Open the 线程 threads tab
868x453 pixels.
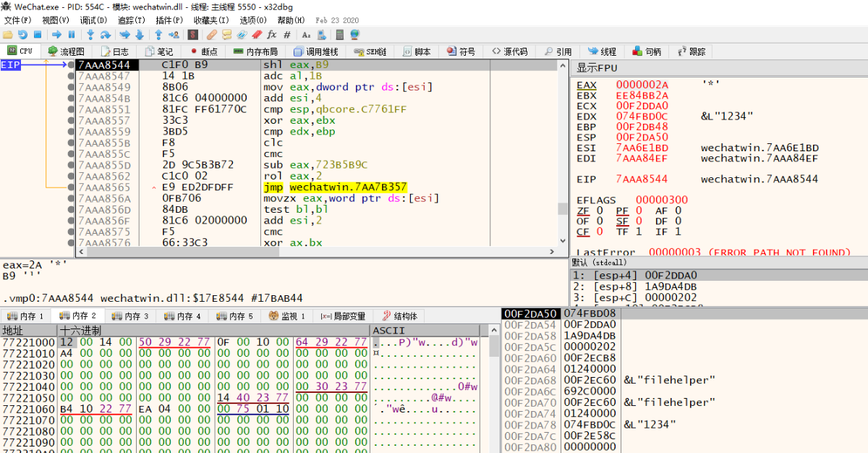click(602, 51)
